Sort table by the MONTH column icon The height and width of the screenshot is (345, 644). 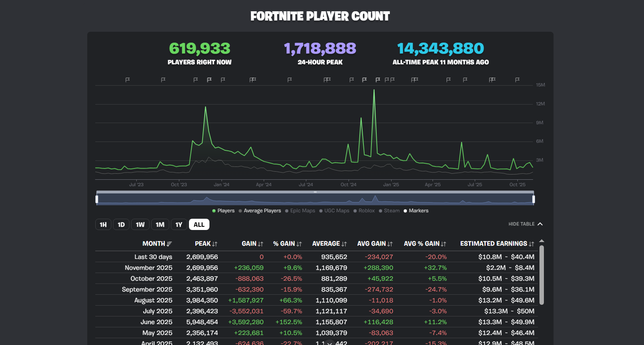pyautogui.click(x=169, y=244)
